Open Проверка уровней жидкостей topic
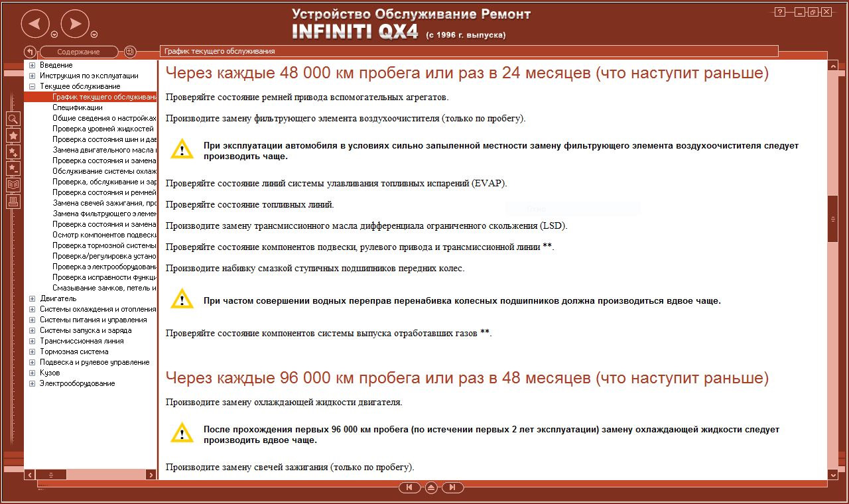 point(103,129)
